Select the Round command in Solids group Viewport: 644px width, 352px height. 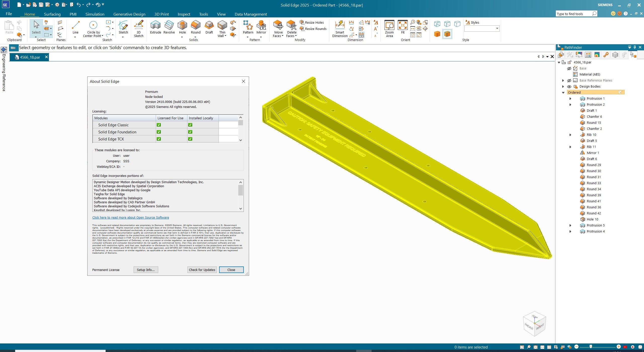click(195, 28)
